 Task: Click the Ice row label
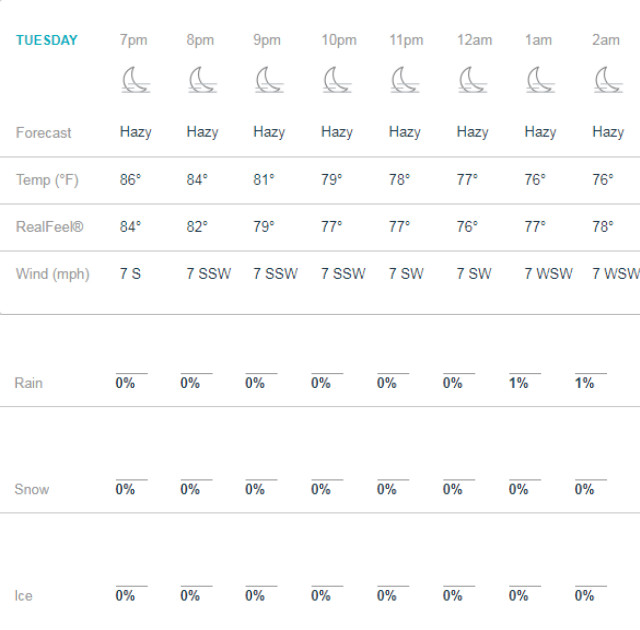23,596
